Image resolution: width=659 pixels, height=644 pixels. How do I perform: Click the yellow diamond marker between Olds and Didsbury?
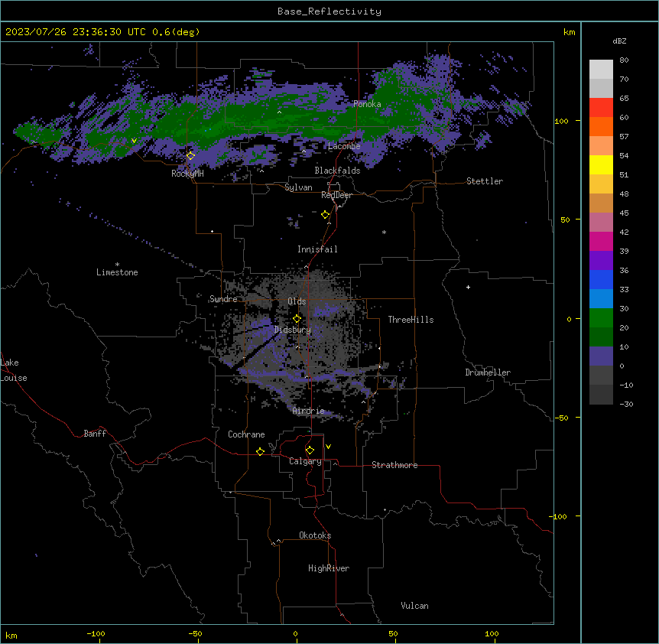297,319
